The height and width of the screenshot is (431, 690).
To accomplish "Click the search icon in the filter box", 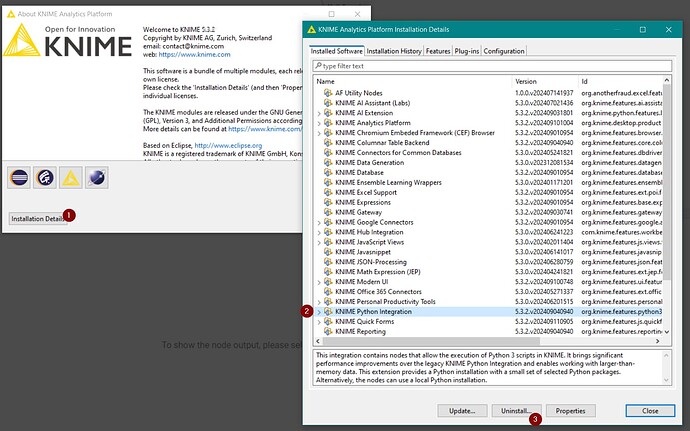I will click(x=318, y=66).
